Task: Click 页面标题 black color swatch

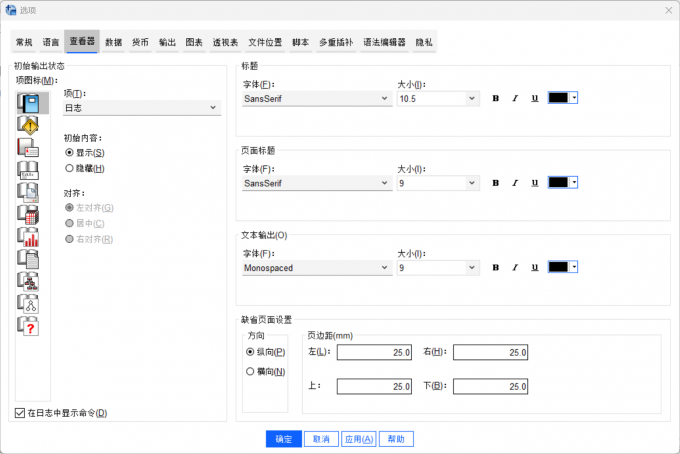Action: tap(559, 183)
